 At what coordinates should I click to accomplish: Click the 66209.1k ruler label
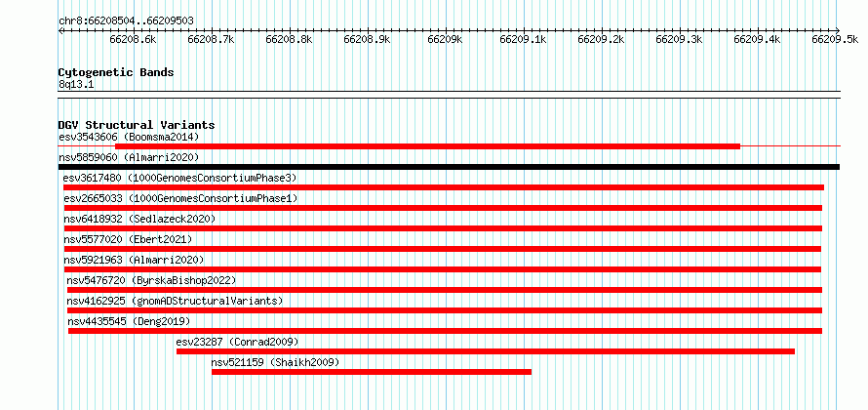(x=523, y=39)
